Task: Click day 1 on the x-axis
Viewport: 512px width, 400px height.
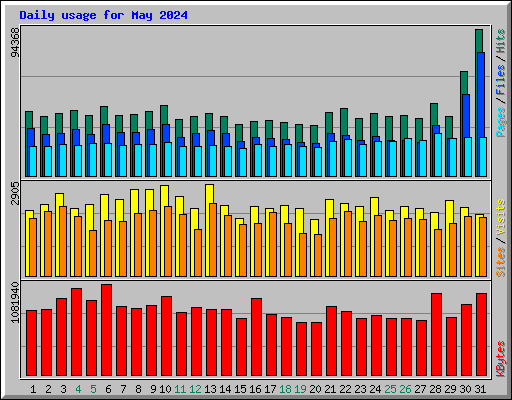Action: point(33,389)
